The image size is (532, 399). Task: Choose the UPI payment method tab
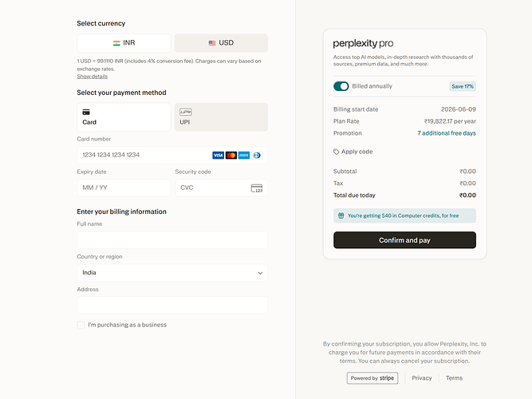[x=221, y=117]
